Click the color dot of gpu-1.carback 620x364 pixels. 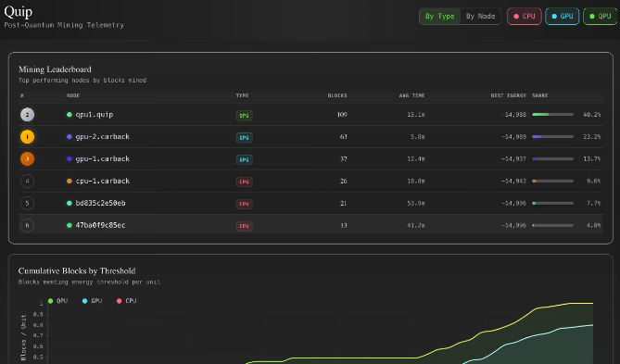(x=70, y=159)
